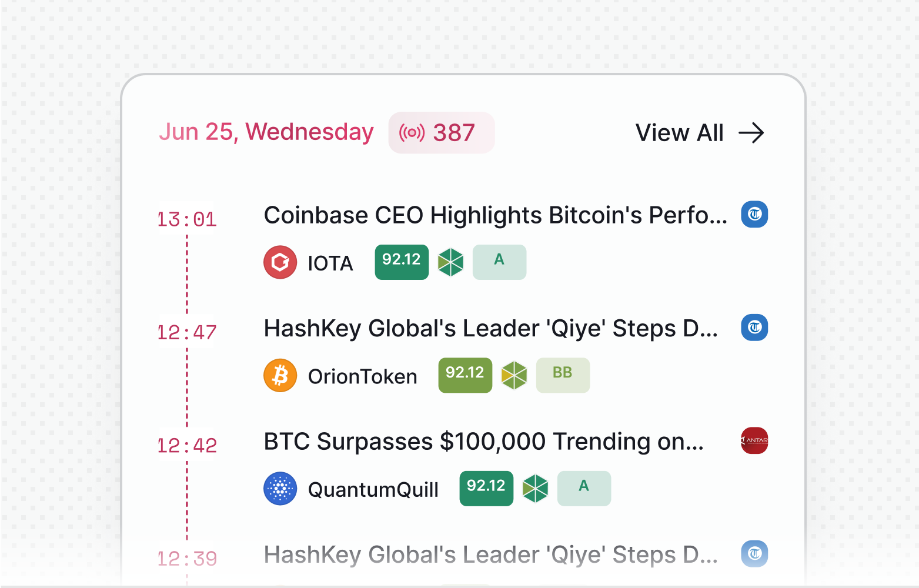The width and height of the screenshot is (919, 588).
Task: Click the live broadcast 387 badge
Action: [x=441, y=133]
